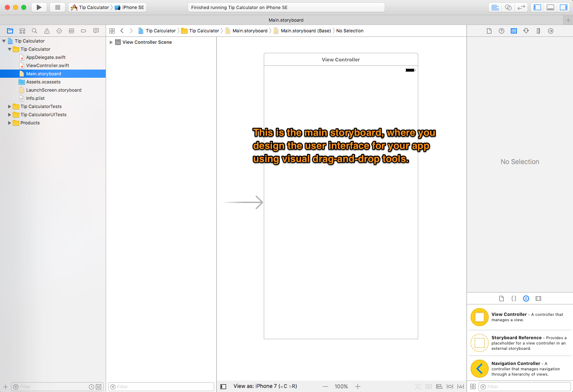
Task: Click the document outline Filter field
Action: coord(161,387)
